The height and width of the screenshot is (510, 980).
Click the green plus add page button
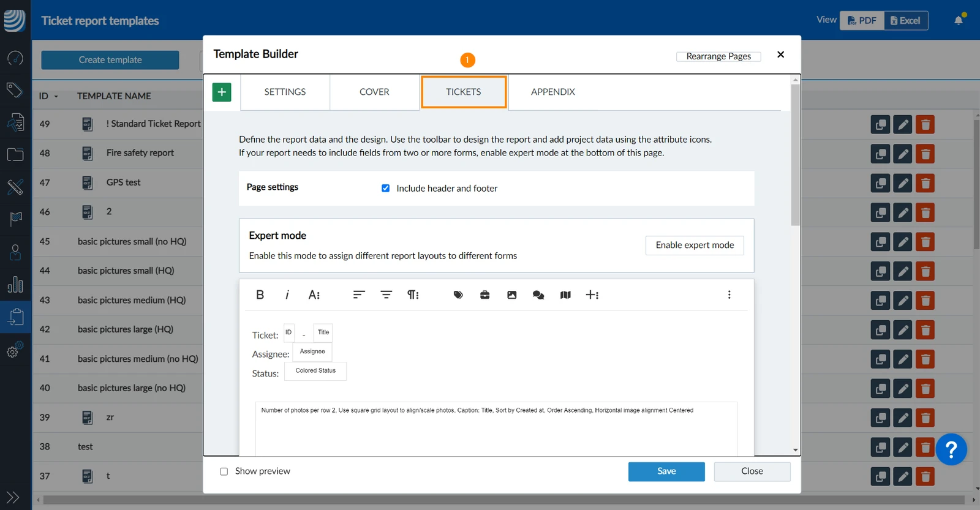pyautogui.click(x=222, y=92)
